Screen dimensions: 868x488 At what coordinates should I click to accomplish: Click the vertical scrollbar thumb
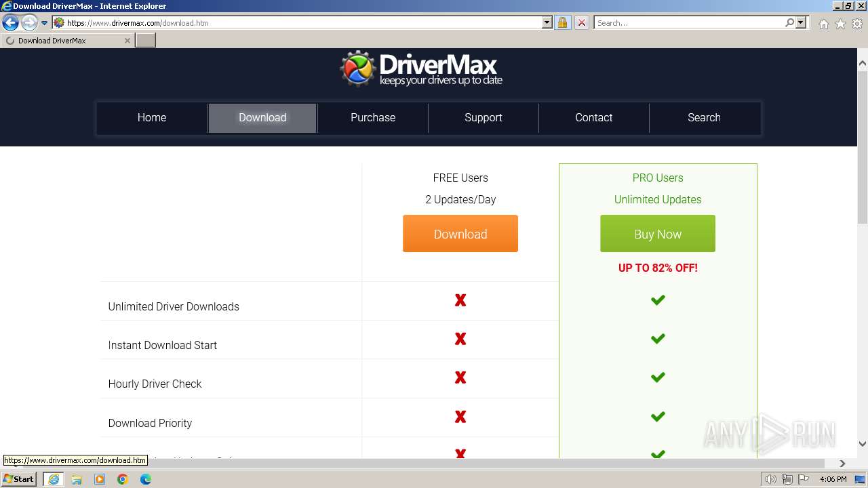click(863, 148)
